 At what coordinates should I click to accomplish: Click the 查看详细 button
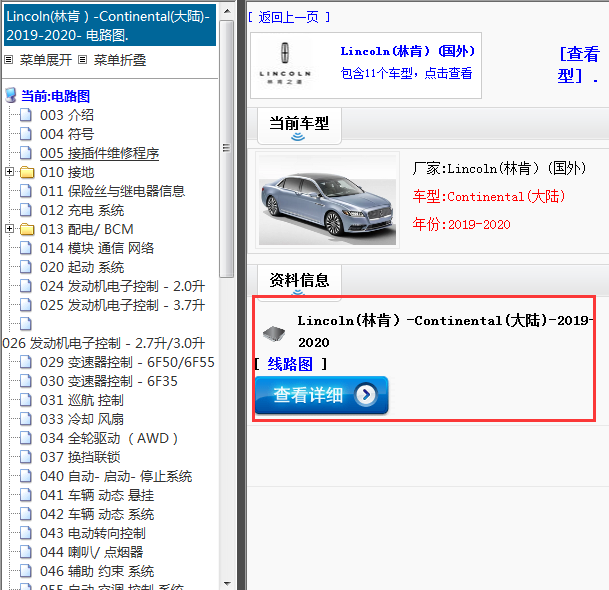tap(322, 395)
